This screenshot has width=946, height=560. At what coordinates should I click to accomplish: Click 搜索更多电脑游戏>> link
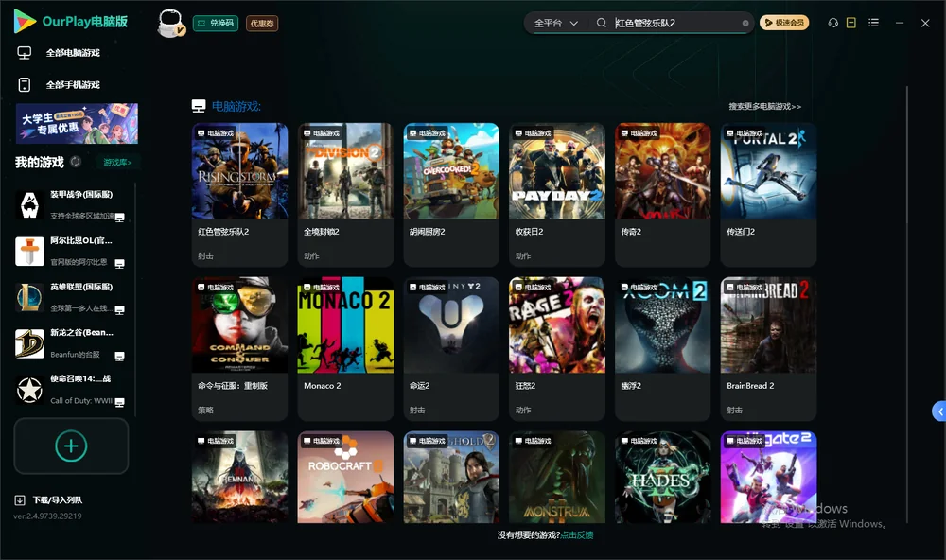coord(764,106)
